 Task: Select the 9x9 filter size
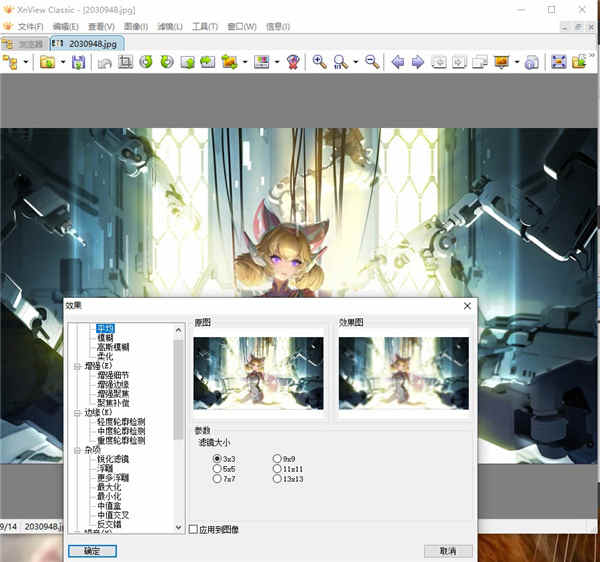click(277, 458)
